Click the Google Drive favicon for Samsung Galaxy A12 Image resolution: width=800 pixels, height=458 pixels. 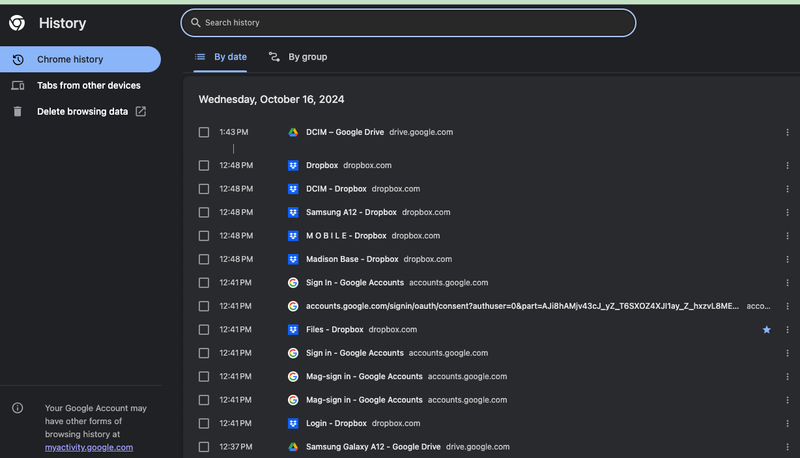(293, 447)
